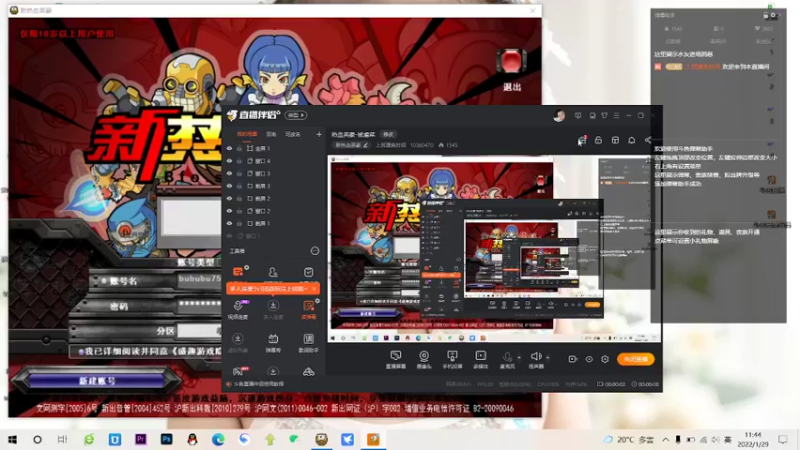The image size is (800, 450).
Task: Add a 直播屏幕 screen source
Action: 395,359
